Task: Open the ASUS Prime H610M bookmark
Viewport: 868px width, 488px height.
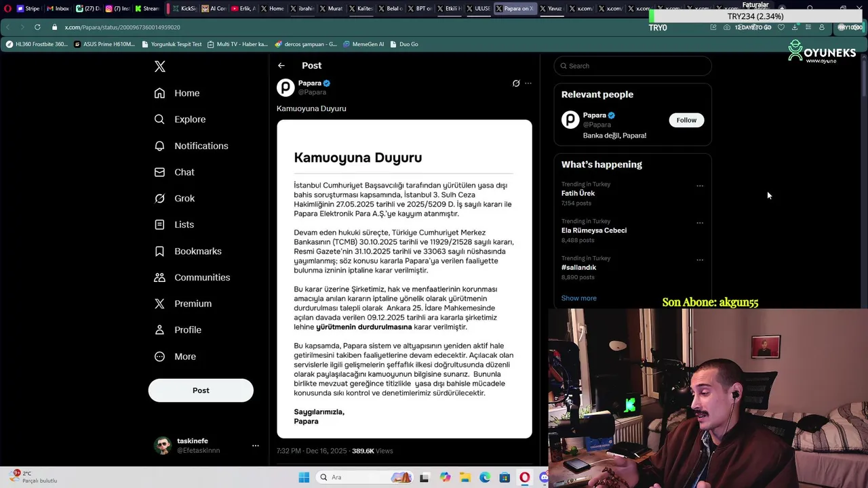Action: [104, 44]
